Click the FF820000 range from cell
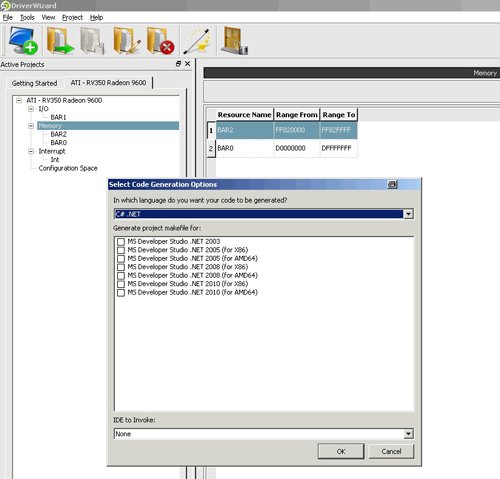 click(297, 130)
